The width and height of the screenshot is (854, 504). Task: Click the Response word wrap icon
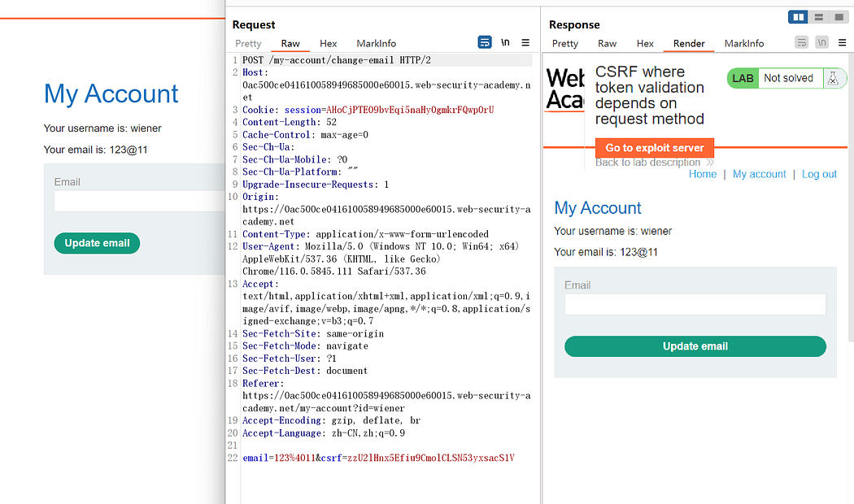(x=801, y=42)
